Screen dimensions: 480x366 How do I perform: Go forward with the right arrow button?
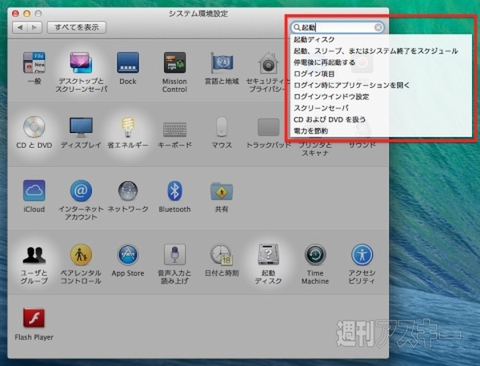click(35, 27)
